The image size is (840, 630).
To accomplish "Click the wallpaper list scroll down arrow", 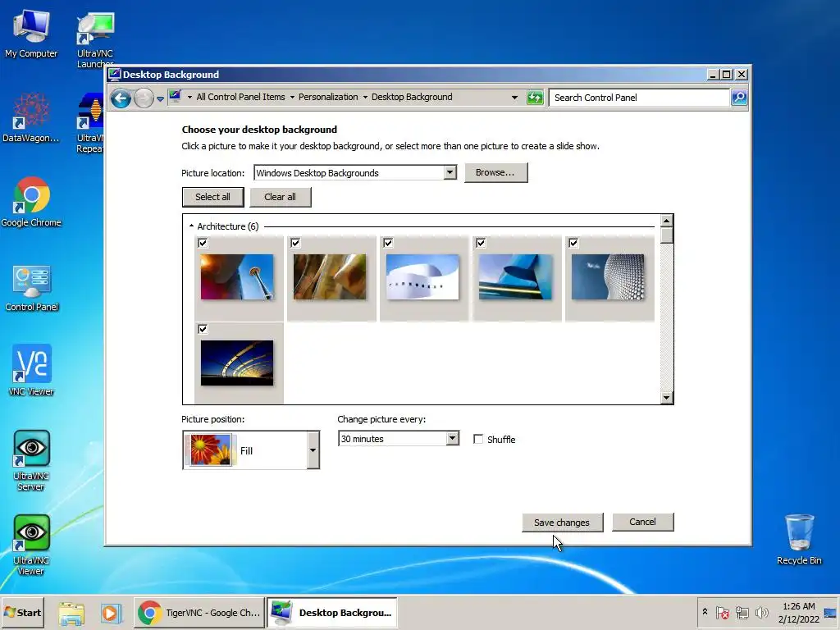I will pos(666,397).
